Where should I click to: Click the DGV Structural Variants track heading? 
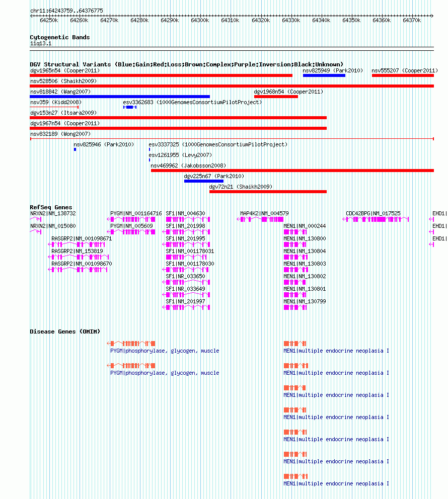coord(187,64)
